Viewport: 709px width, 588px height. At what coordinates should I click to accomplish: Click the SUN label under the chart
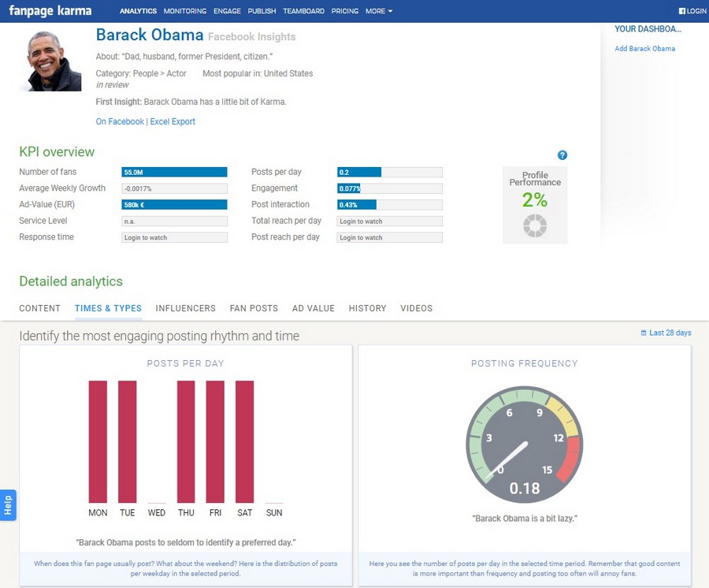point(274,513)
